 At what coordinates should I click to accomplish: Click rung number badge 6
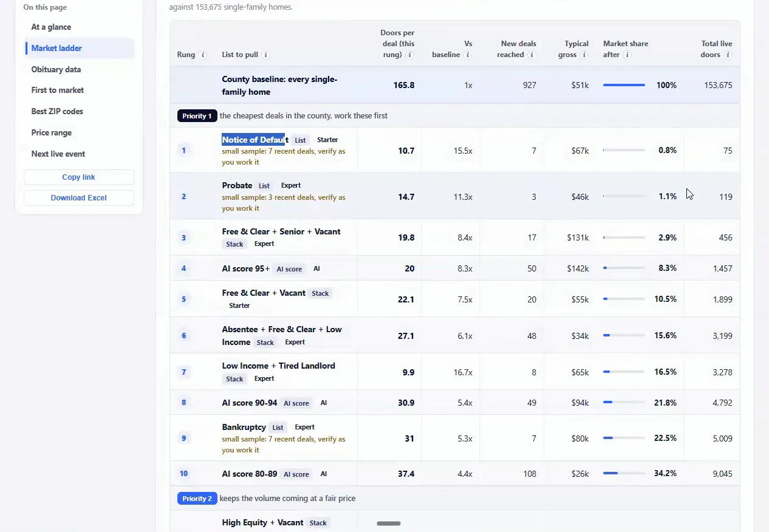tap(184, 335)
